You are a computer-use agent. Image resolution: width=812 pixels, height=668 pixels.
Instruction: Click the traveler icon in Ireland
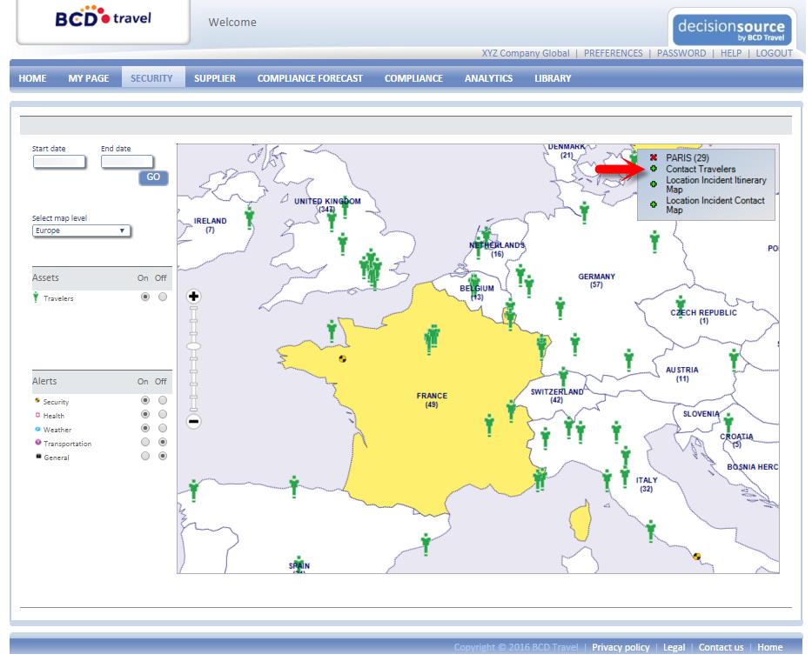coord(249,217)
